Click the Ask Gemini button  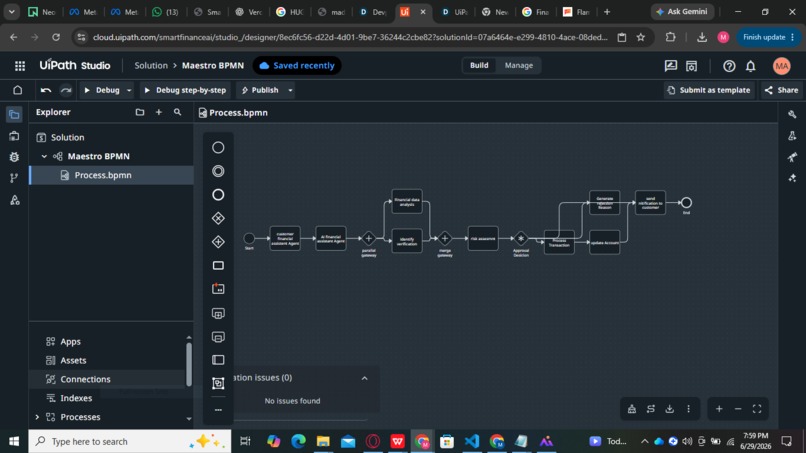[x=683, y=12]
